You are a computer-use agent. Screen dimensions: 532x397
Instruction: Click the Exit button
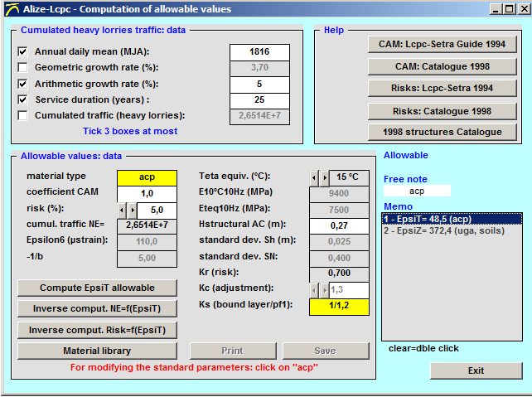(x=476, y=370)
